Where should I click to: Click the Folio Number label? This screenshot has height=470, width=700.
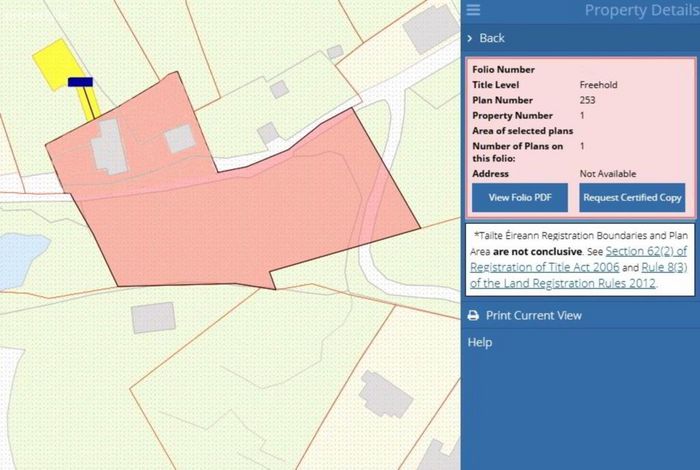pyautogui.click(x=503, y=70)
